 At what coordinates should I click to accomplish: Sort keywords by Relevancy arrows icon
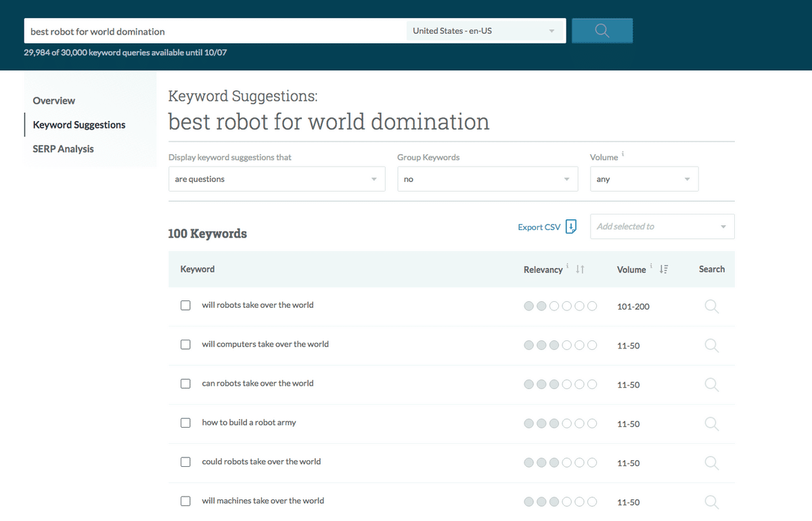(x=580, y=269)
